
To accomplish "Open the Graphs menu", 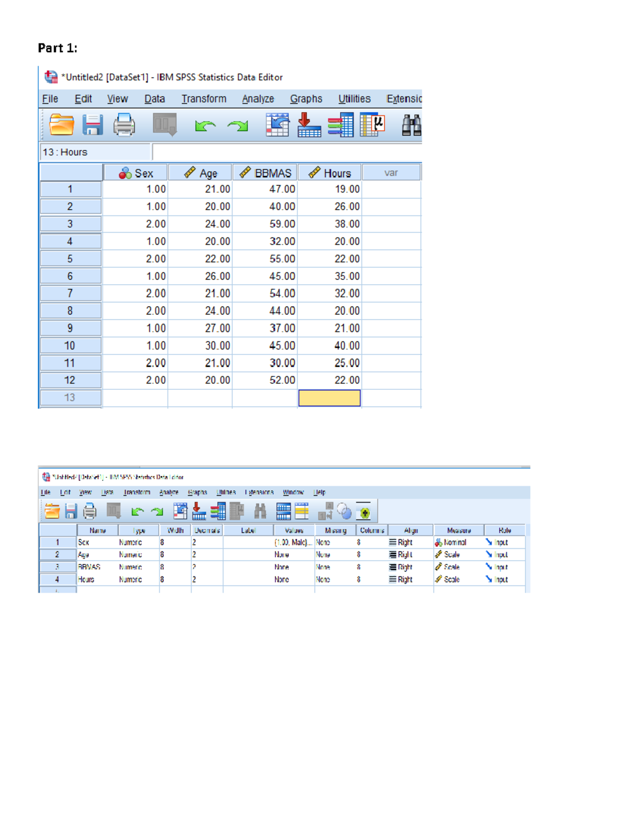I will coord(306,99).
